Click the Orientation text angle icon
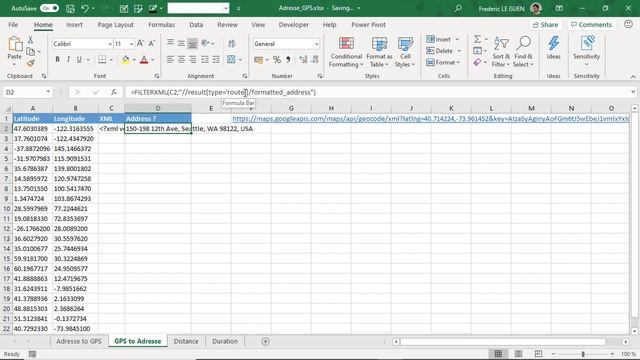640x360 pixels. click(x=205, y=43)
